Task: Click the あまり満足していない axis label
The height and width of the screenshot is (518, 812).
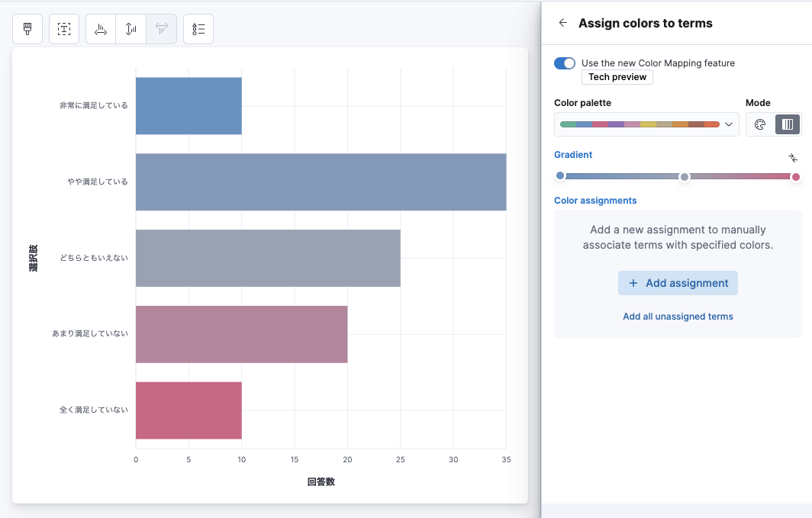Action: (x=90, y=334)
